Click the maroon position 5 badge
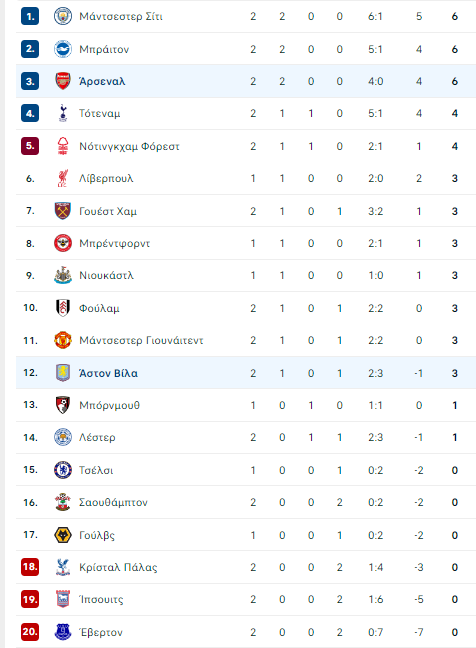476x648 pixels. tap(30, 146)
